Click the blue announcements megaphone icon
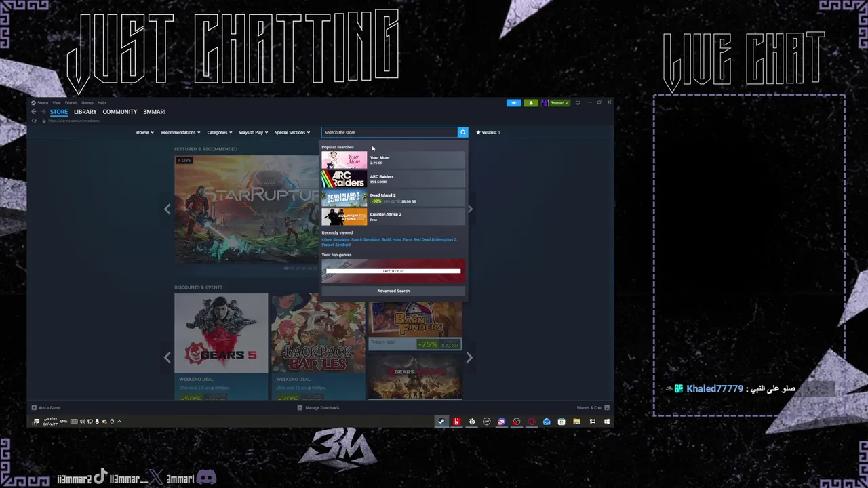The height and width of the screenshot is (488, 868). [x=514, y=103]
